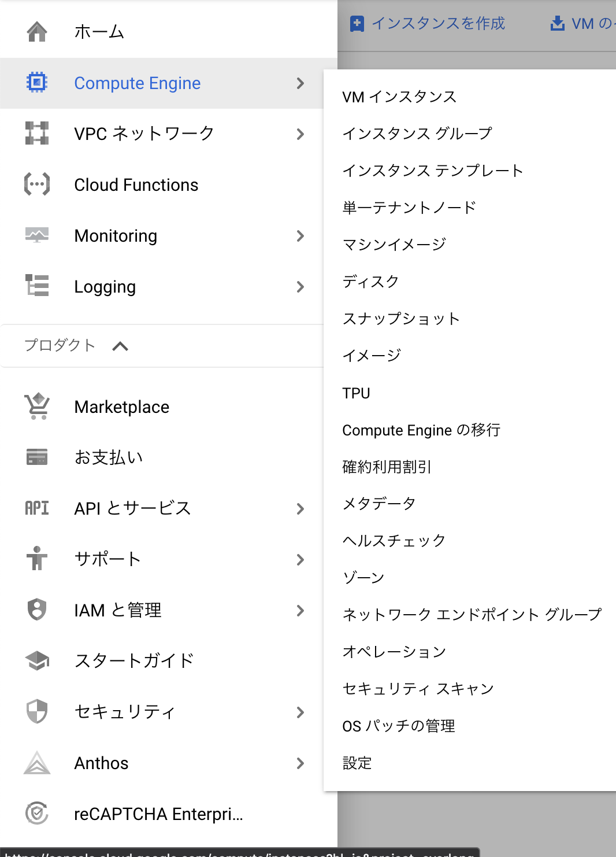
Task: Open Cloud Functions via its bracket icon
Action: pyautogui.click(x=37, y=184)
